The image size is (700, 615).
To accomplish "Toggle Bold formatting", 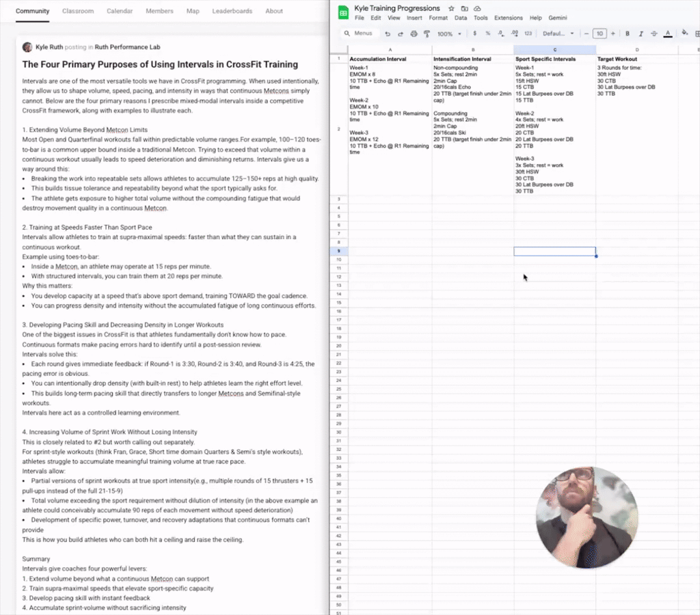I will pos(628,33).
